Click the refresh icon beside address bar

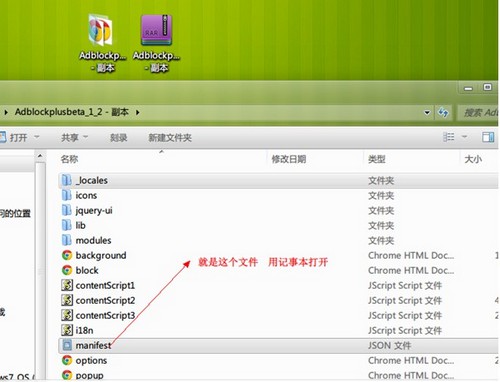(x=443, y=113)
